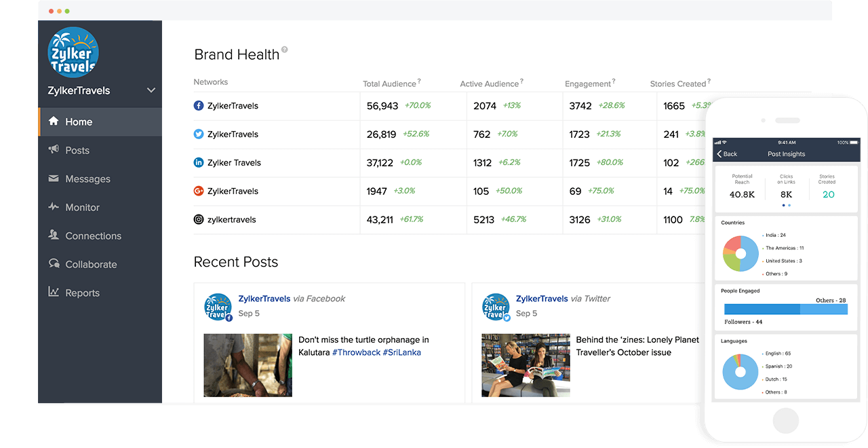
Task: Select Collaborate in the sidebar
Action: pyautogui.click(x=90, y=265)
